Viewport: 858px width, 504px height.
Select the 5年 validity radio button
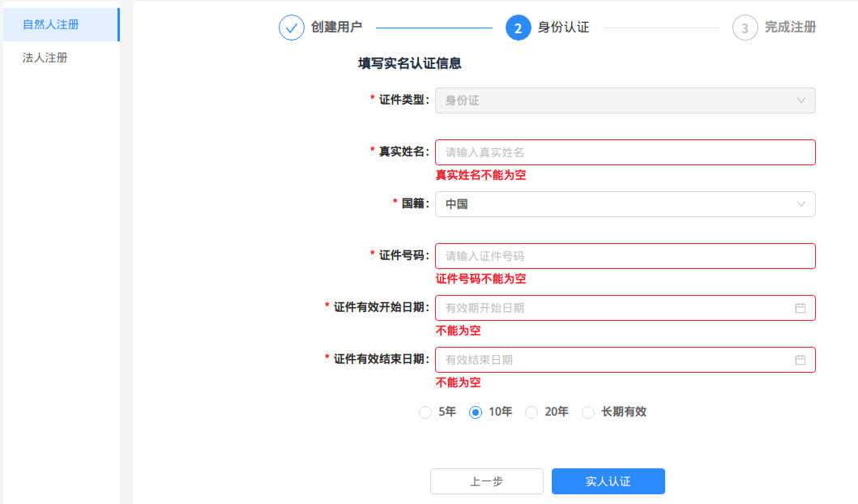[x=425, y=412]
